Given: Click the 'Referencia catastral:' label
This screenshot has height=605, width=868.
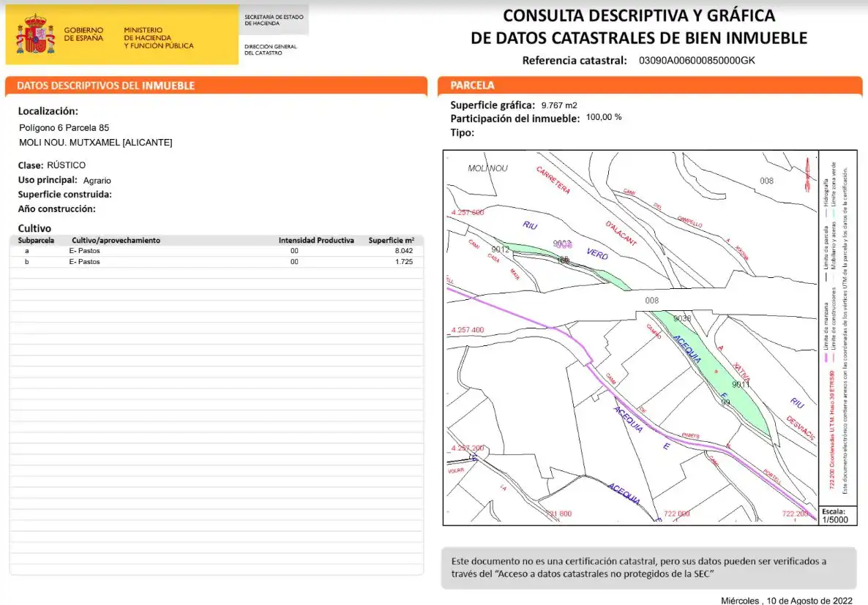Looking at the screenshot, I should pyautogui.click(x=574, y=60).
